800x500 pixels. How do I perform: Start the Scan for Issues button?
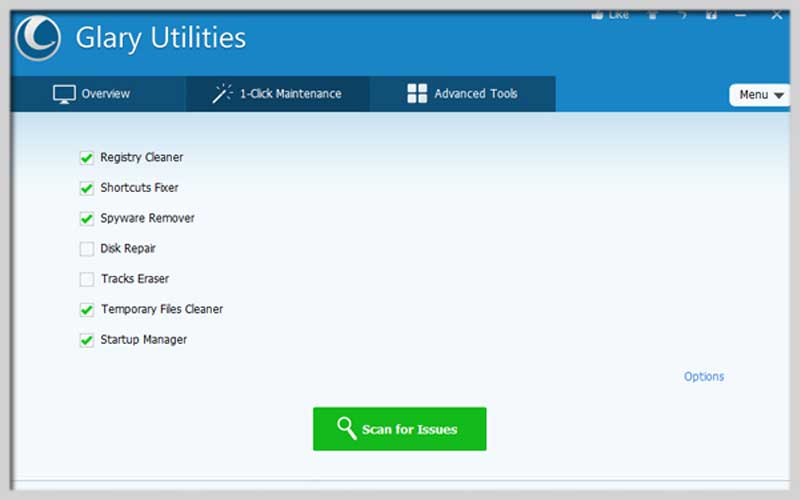(x=399, y=429)
